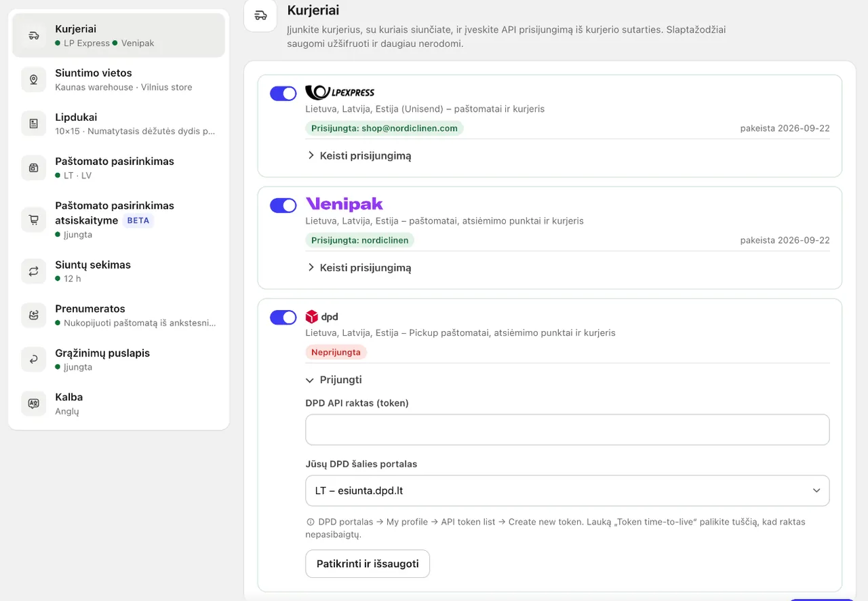Click the Kalba language icon
This screenshot has width=868, height=601.
click(34, 404)
